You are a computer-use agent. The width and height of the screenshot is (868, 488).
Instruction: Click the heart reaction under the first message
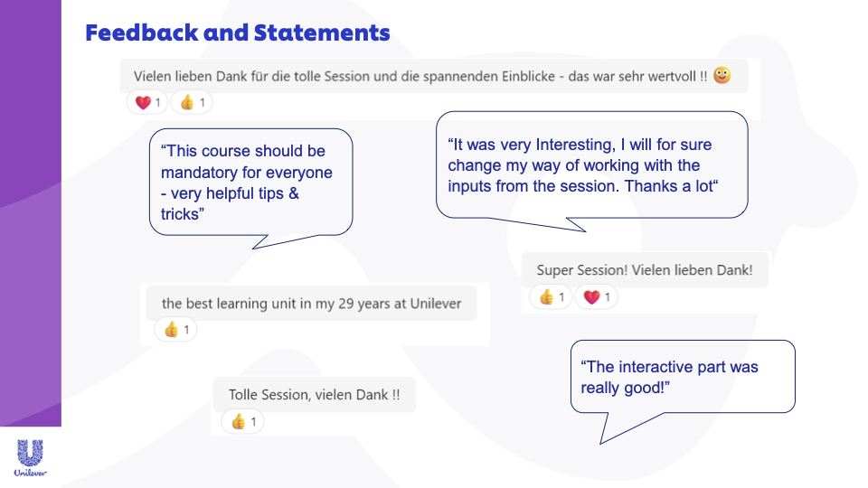(x=146, y=103)
